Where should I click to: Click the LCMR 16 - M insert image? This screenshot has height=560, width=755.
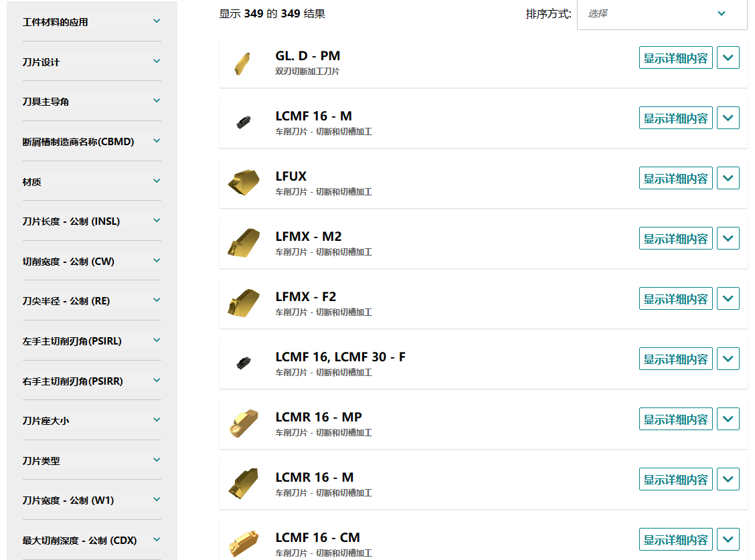click(242, 484)
